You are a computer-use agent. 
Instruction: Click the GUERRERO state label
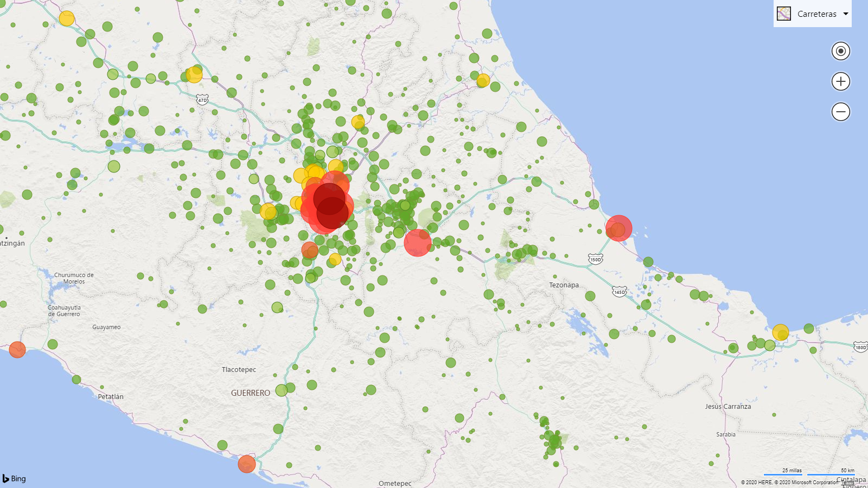pyautogui.click(x=251, y=393)
